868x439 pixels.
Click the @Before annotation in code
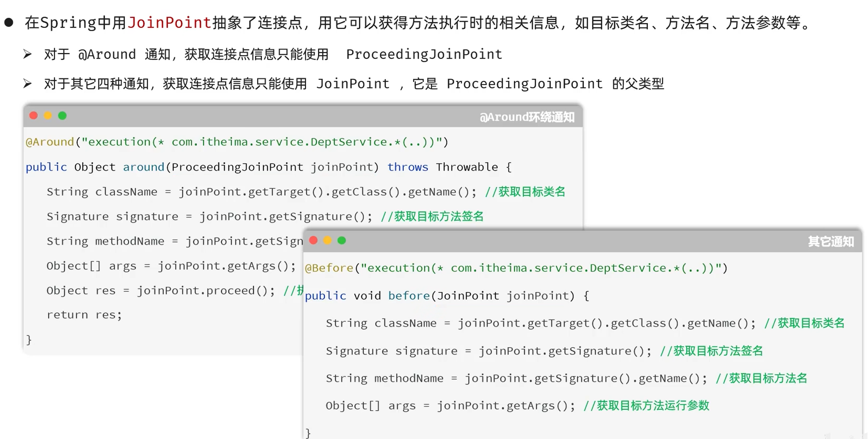tap(329, 268)
